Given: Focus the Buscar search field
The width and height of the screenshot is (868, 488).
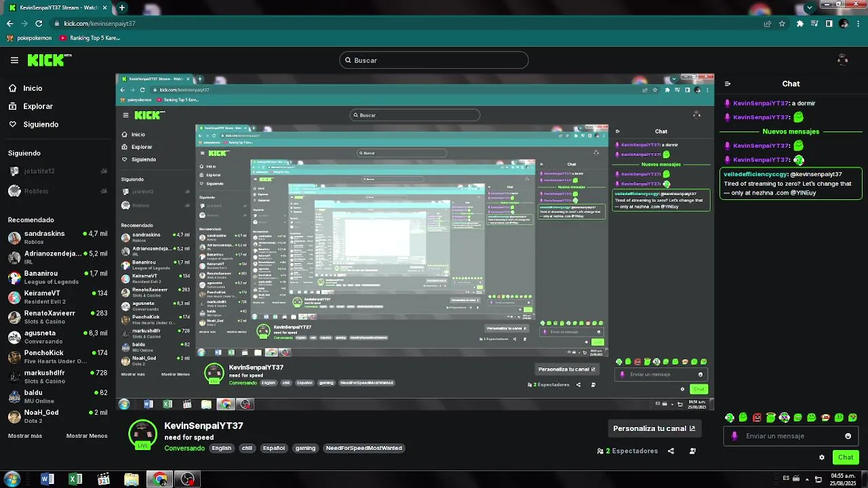Looking at the screenshot, I should 433,60.
